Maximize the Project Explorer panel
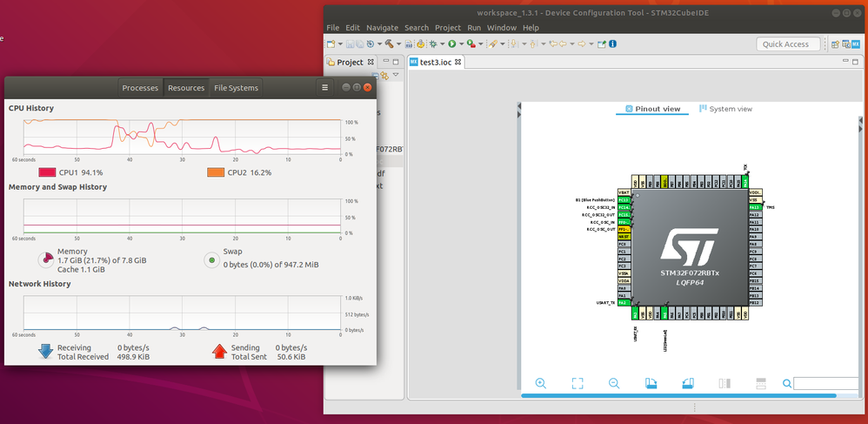Viewport: 868px width, 424px height. pos(397,62)
